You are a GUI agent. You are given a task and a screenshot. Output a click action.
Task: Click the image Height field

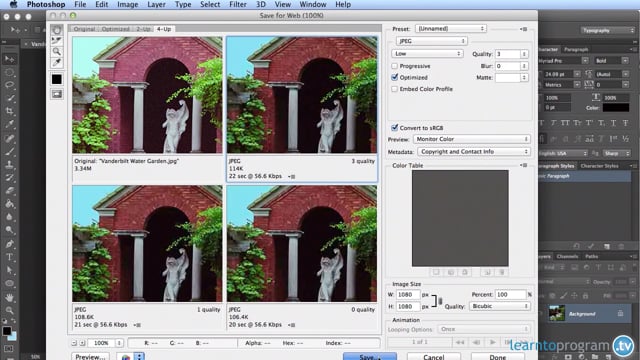[x=408, y=306]
